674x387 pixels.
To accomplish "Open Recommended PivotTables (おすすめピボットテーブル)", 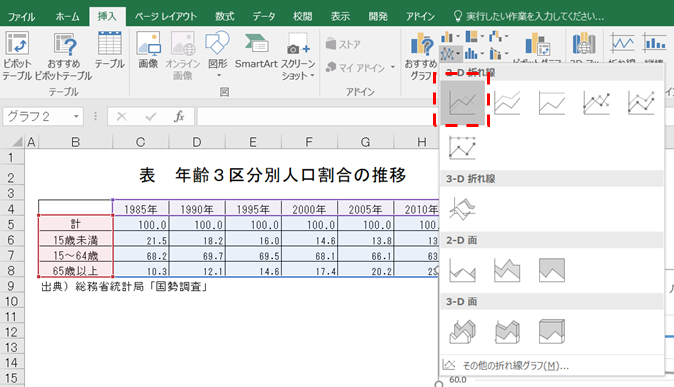I will pos(64,56).
